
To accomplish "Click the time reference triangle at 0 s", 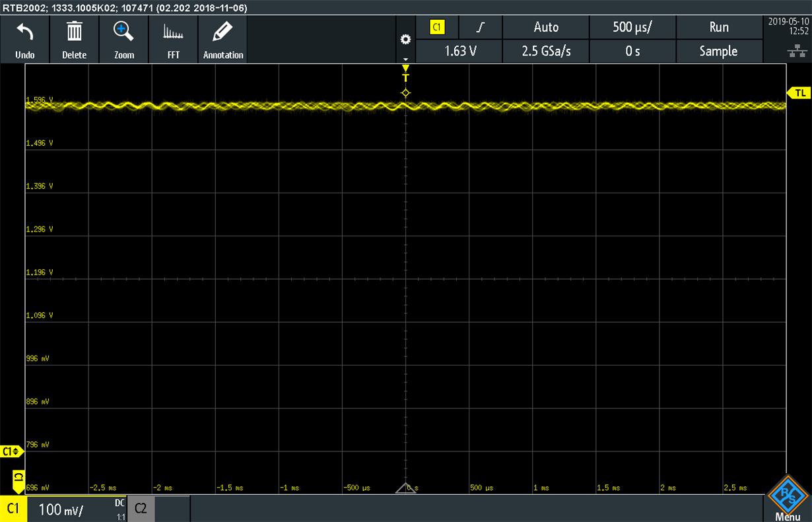I will click(x=405, y=488).
